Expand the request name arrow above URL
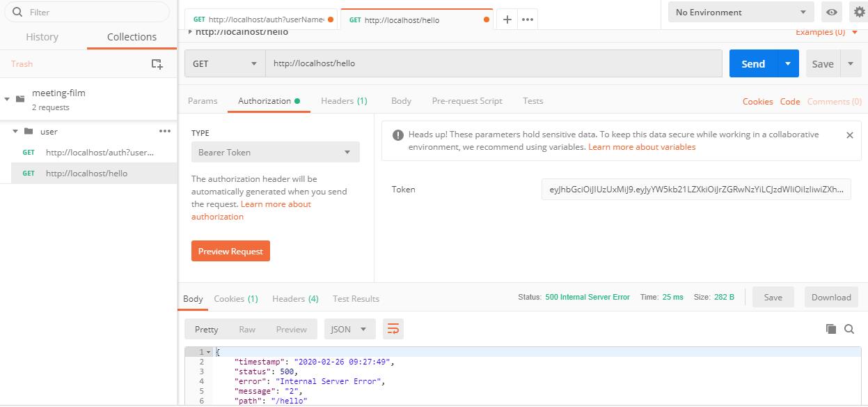Image resolution: width=868 pixels, height=407 pixels. tap(190, 32)
